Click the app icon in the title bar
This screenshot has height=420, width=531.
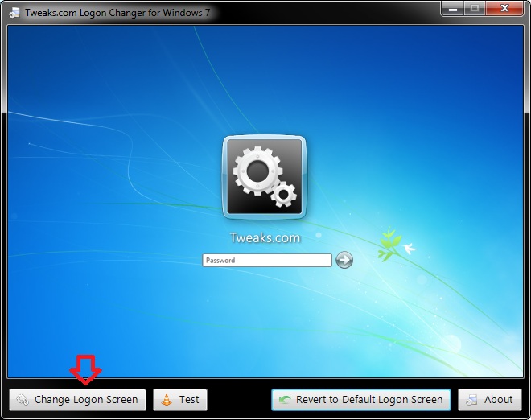click(14, 13)
